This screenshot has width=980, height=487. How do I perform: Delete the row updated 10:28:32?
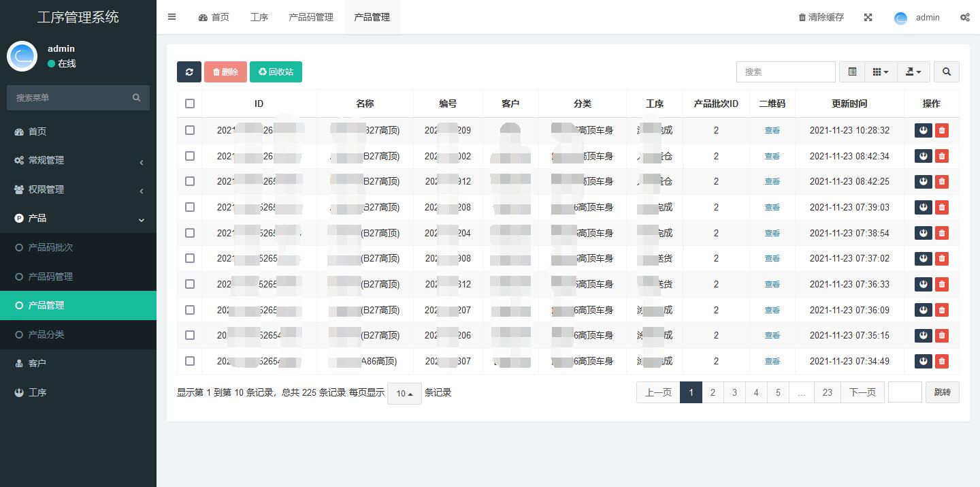(942, 130)
